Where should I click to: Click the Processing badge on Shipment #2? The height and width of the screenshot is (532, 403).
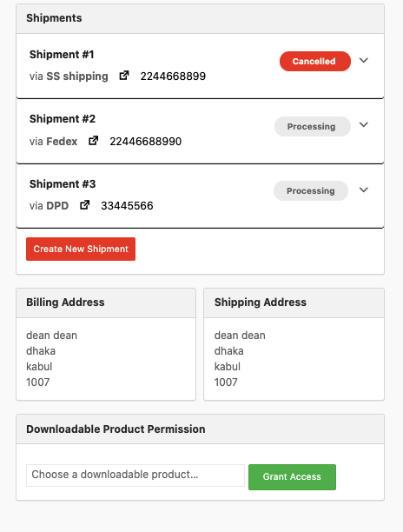[x=312, y=127]
